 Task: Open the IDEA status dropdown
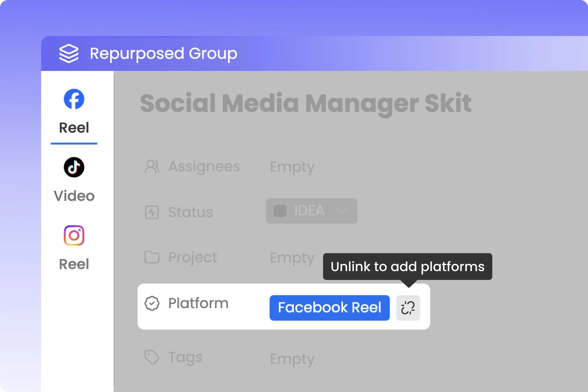click(311, 211)
